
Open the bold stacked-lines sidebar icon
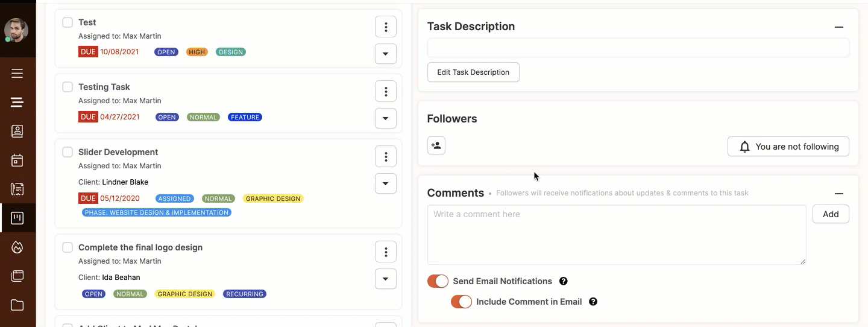point(17,102)
